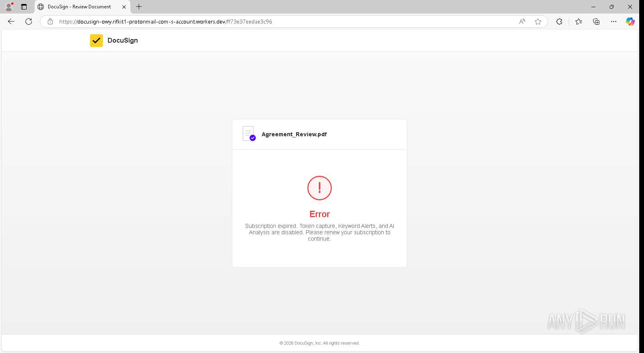Launch Copilot sidebar icon
Image resolution: width=644 pixels, height=353 pixels.
tap(630, 22)
